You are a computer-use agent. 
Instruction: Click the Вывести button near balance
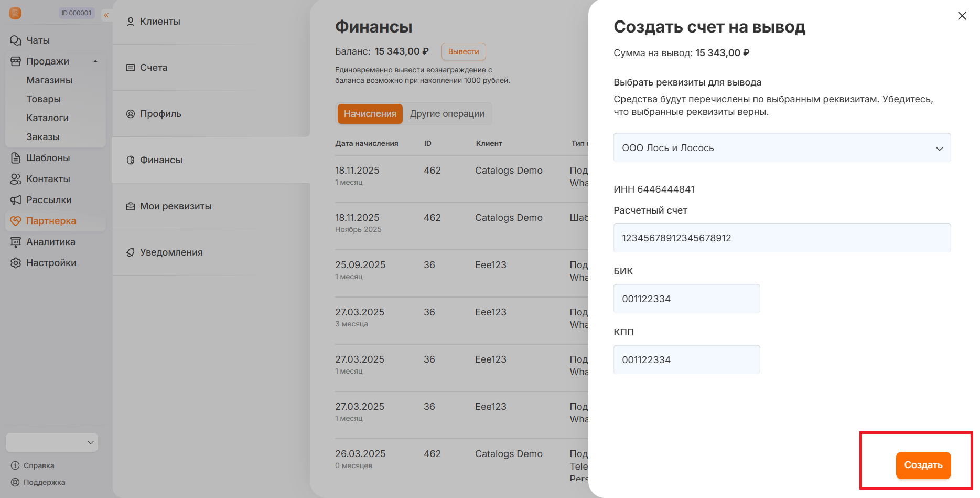[x=464, y=51]
